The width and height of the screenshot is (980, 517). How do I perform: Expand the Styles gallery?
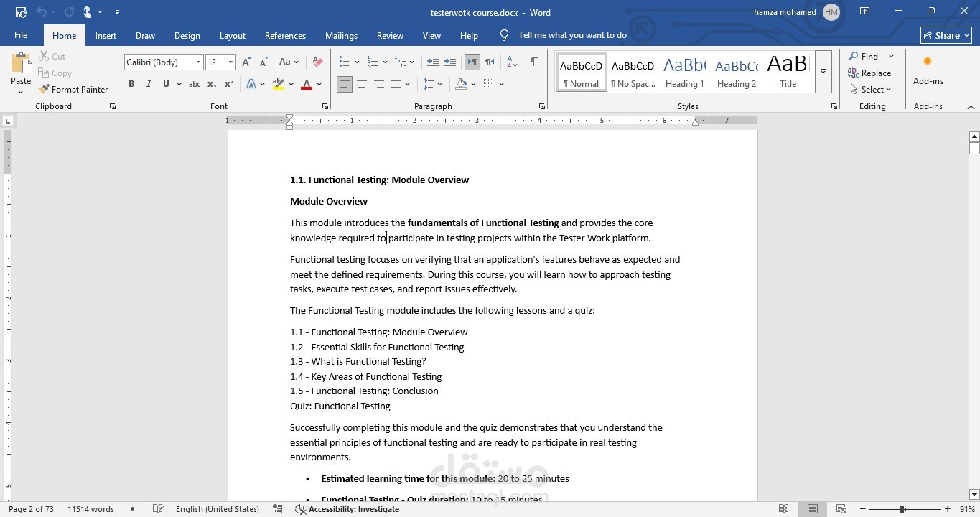point(823,71)
